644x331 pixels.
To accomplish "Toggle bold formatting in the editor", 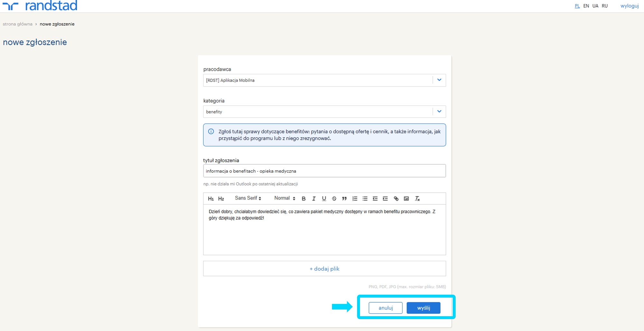I will (x=303, y=199).
